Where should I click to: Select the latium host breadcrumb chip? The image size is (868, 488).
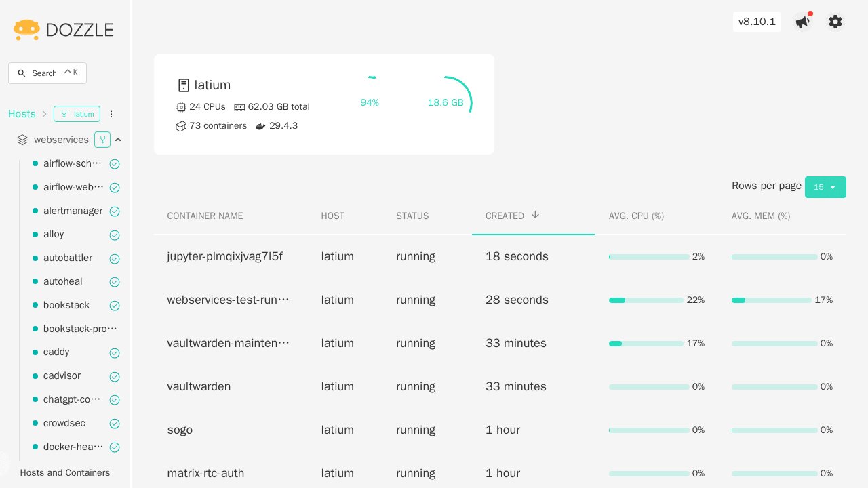[x=77, y=114]
